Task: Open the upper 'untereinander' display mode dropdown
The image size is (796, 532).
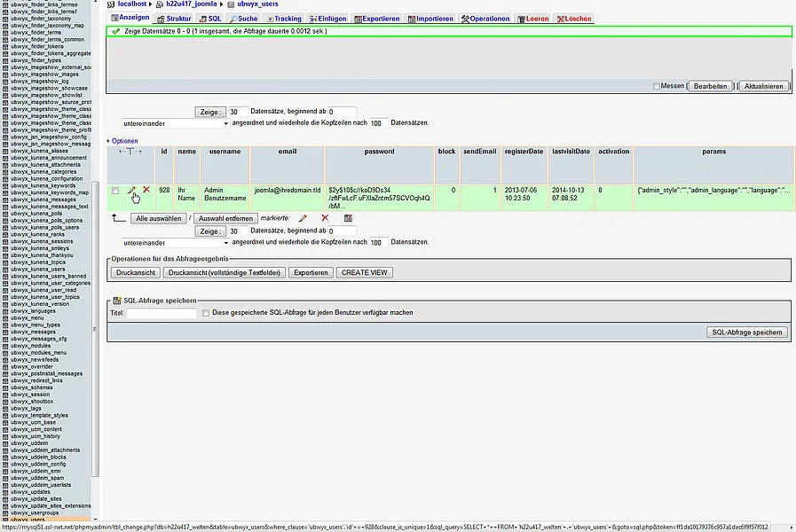Action: [x=175, y=123]
